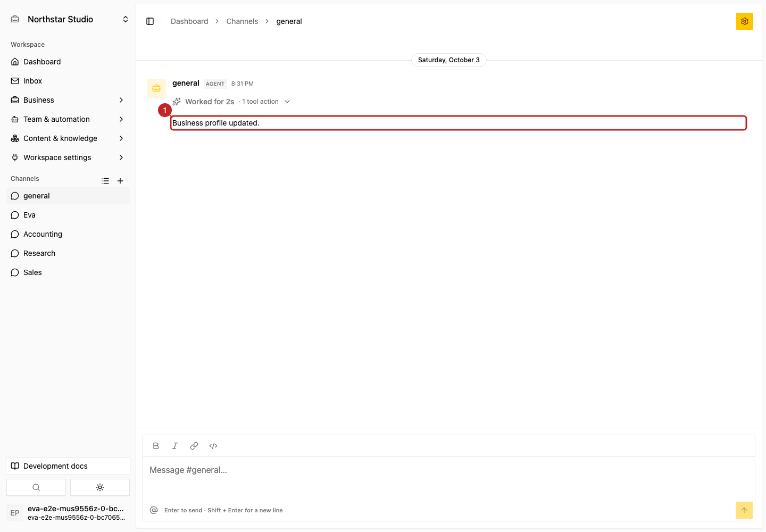Add a new channel with plus icon
Screen dimensions: 766x532
click(120, 181)
